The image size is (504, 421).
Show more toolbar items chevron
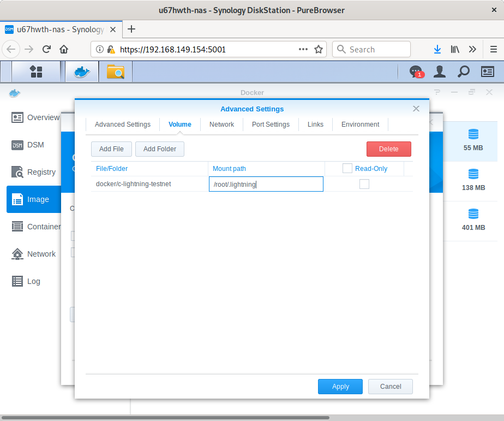(x=472, y=49)
